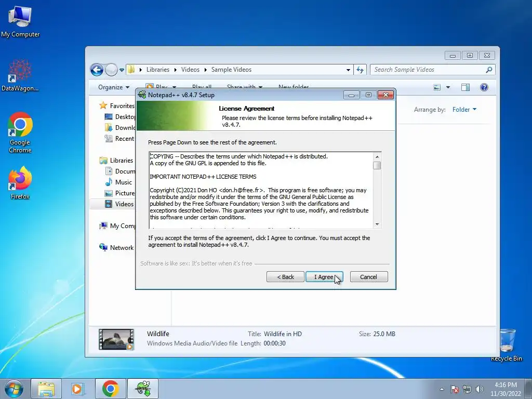Open the view options dropdown arrow
Screen dimensions: 532x399
(448, 87)
